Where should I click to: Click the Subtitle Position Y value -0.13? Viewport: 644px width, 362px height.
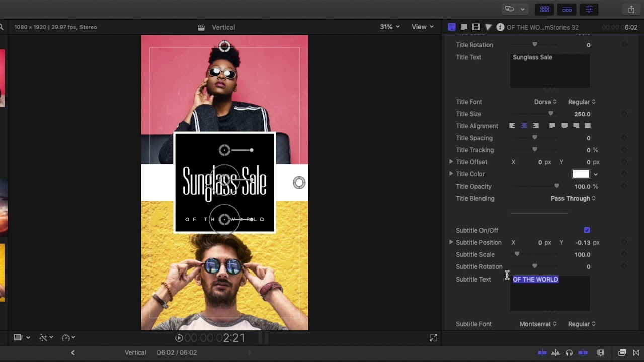tap(583, 242)
